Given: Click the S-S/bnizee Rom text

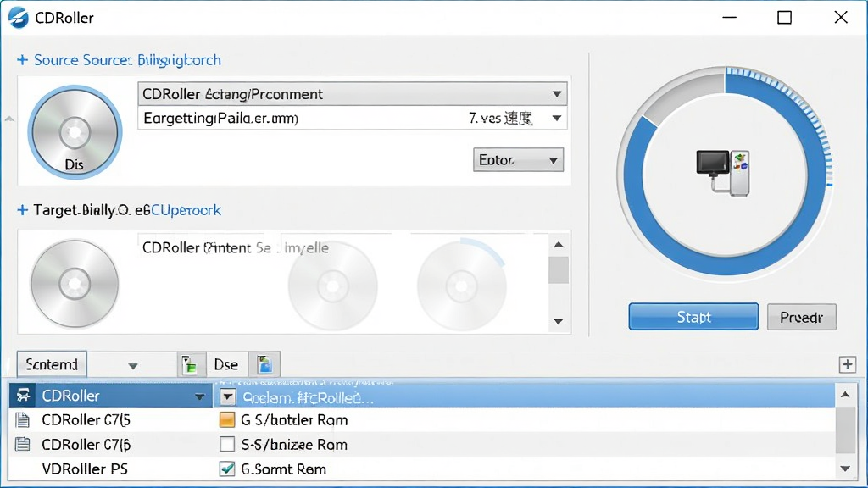Looking at the screenshot, I should (294, 444).
